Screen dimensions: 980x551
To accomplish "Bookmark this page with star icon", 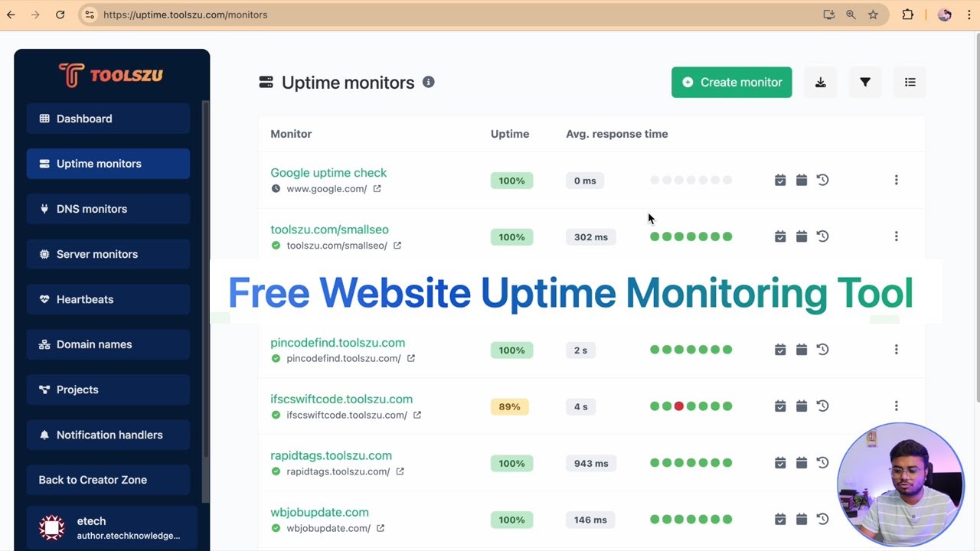I will (873, 15).
